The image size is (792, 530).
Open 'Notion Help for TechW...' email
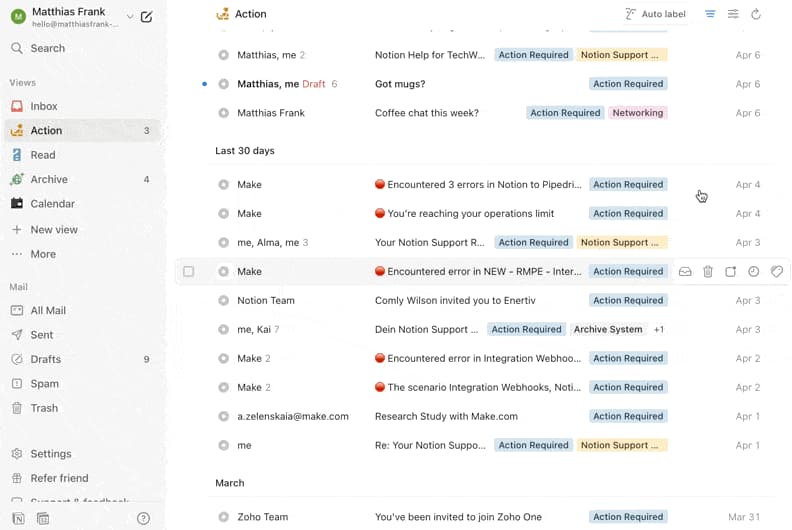pyautogui.click(x=430, y=55)
